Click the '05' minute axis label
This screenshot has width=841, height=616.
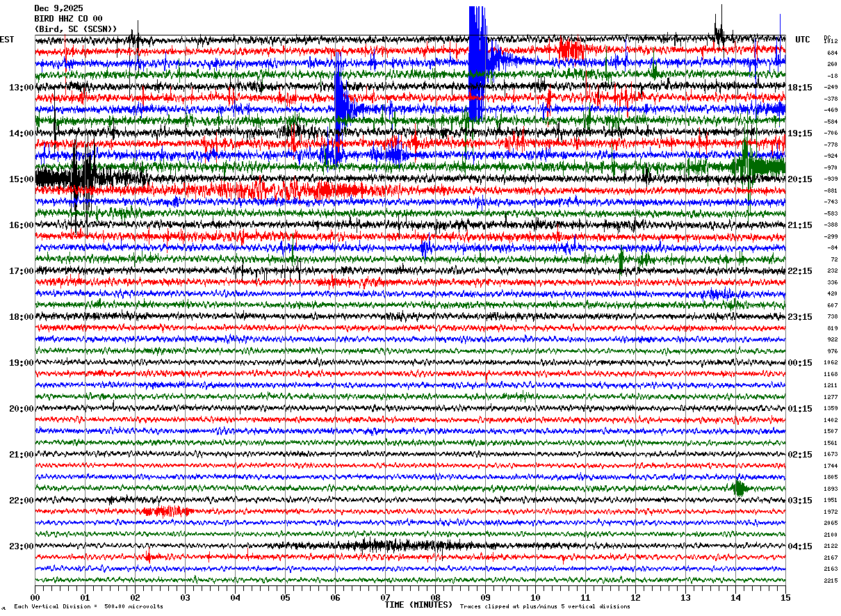285,597
